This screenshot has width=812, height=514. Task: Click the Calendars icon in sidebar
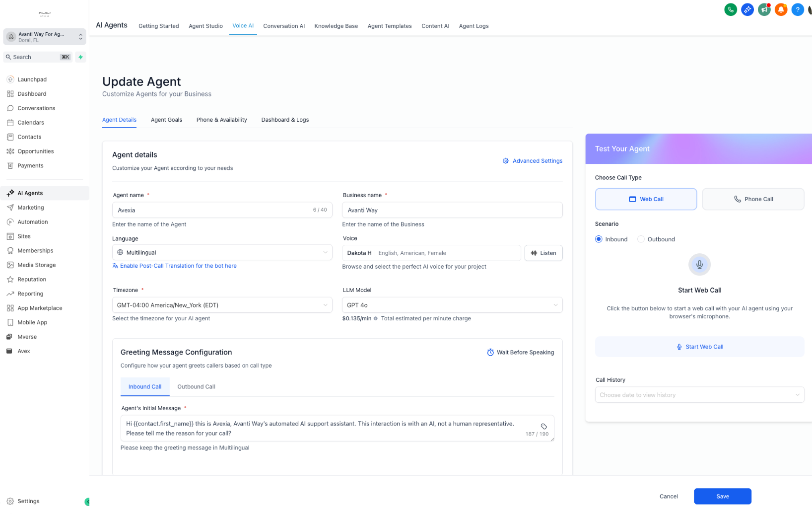coord(10,123)
